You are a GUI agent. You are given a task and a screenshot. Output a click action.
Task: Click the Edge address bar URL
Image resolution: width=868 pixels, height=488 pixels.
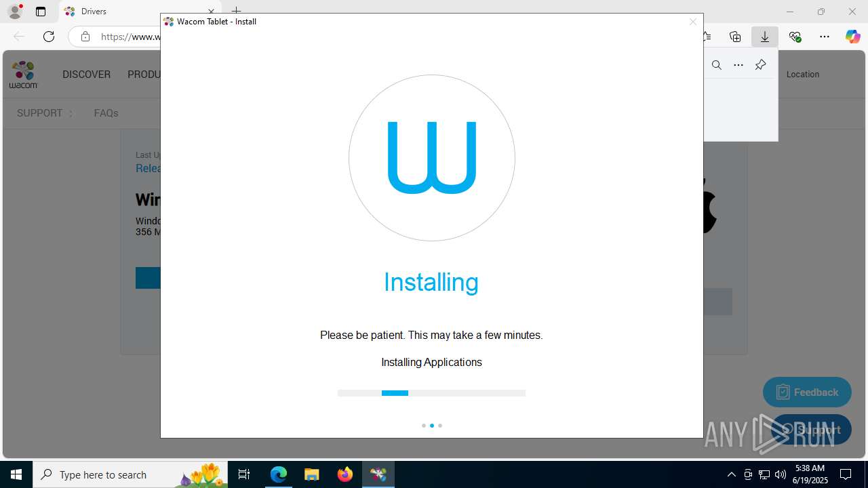130,37
